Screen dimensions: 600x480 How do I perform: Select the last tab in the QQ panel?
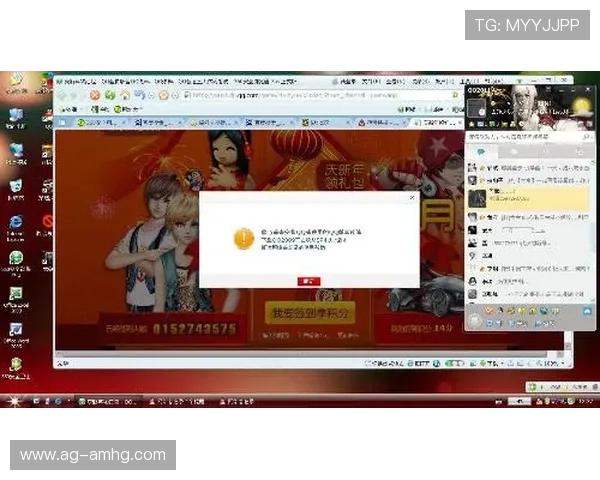579,152
